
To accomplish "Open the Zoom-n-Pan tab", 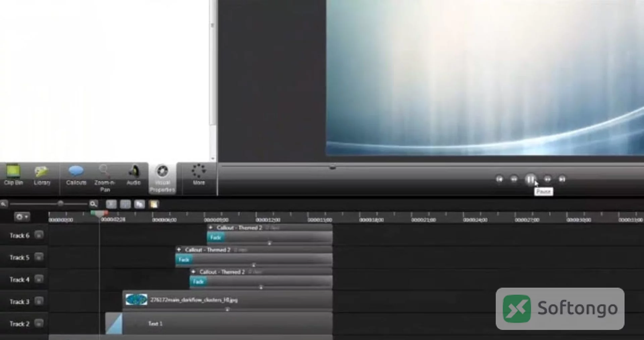I will pyautogui.click(x=105, y=178).
